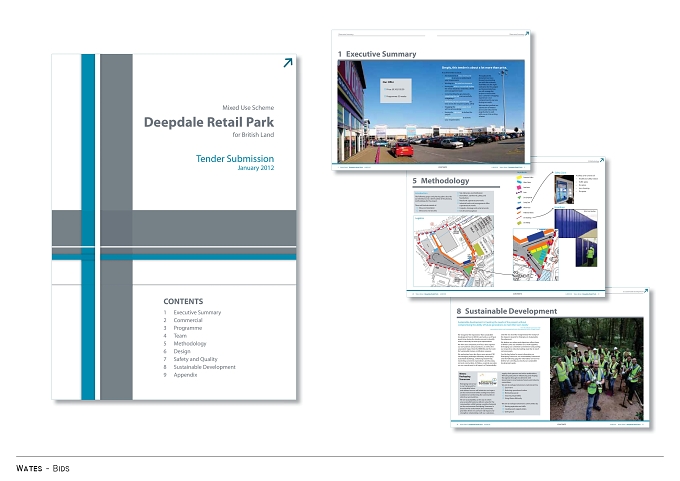Tick the Programme checkbox in Our Offer box
The height and width of the screenshot is (481, 680).
click(x=385, y=96)
